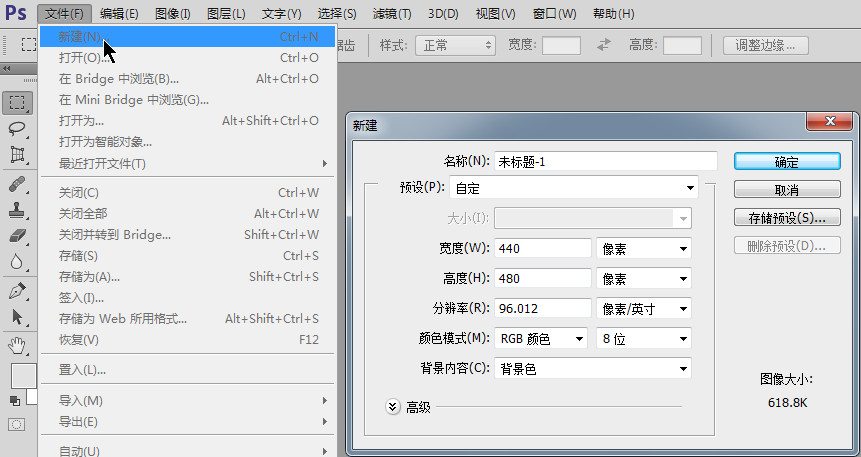Open the bit depth 8 位 dropdown
861x457 pixels.
(x=644, y=339)
